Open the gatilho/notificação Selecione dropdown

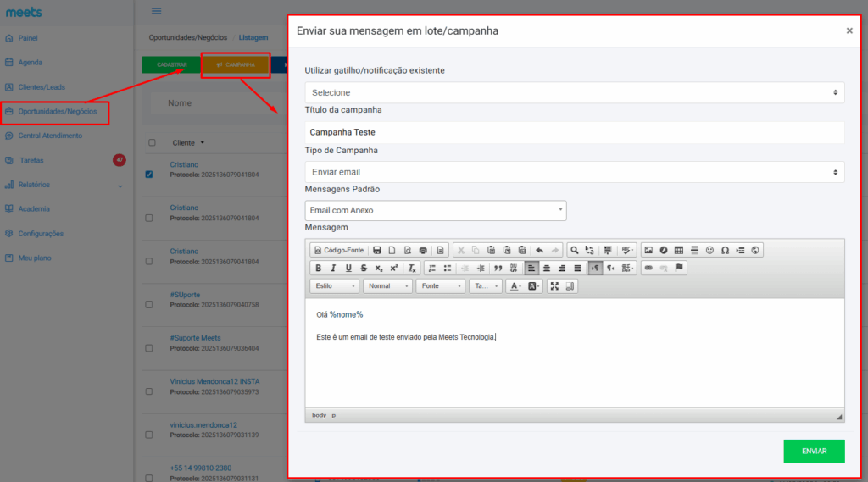pos(574,92)
